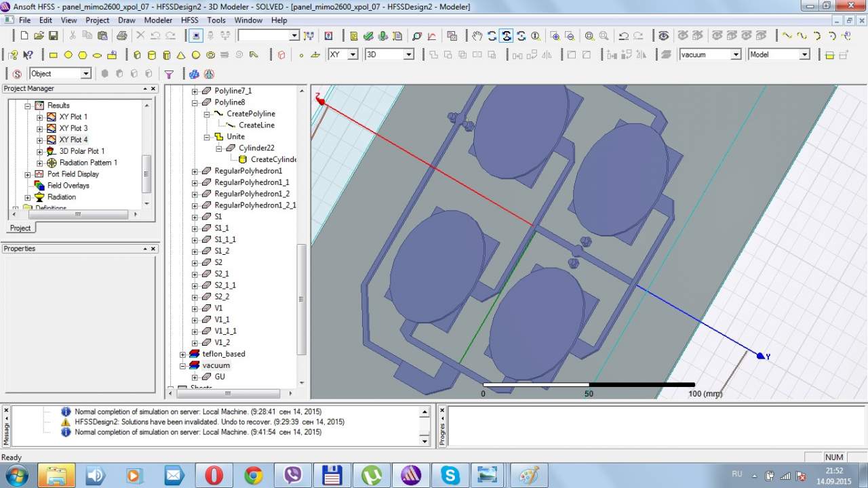Open the vacuum material dropdown
This screenshot has height=488, width=868.
735,55
